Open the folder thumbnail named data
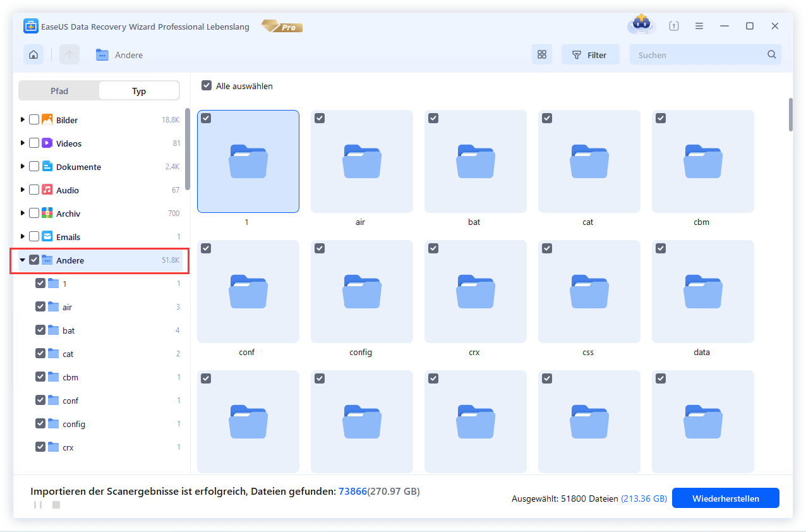806x532 pixels. (703, 291)
